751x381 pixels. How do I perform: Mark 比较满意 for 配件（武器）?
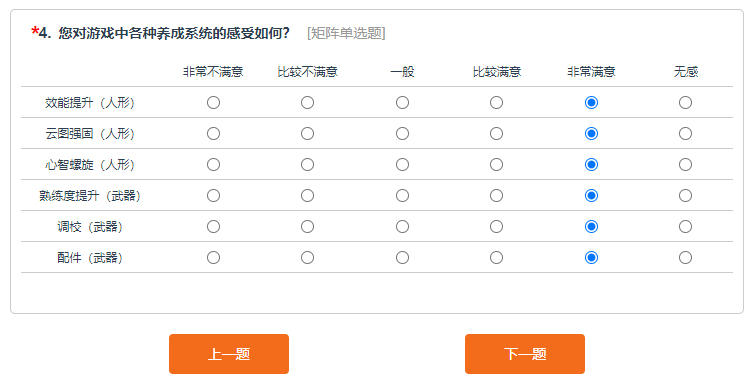tap(496, 257)
